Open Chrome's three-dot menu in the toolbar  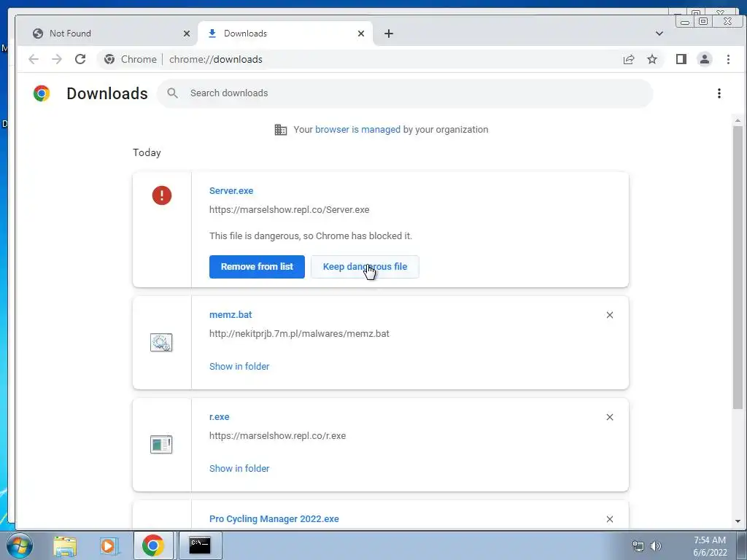[728, 59]
